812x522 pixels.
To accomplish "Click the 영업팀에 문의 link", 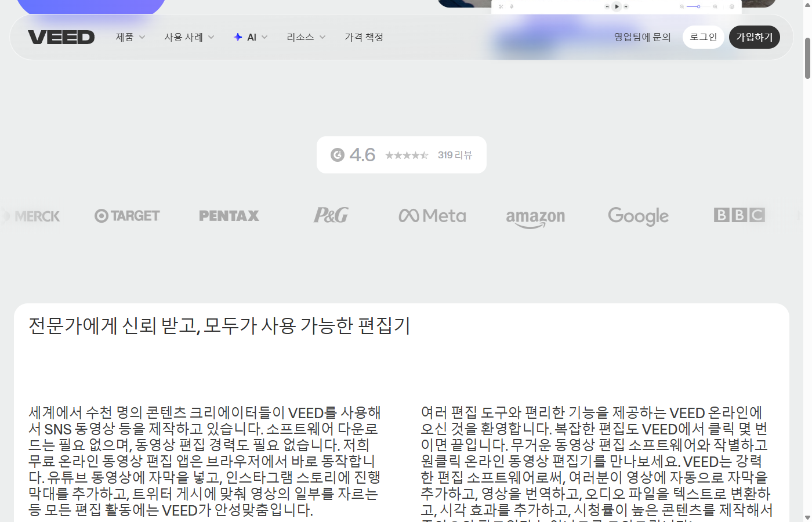I will 642,37.
